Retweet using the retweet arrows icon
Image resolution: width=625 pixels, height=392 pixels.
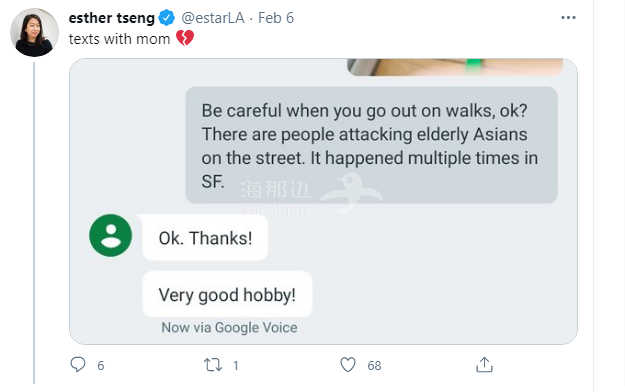(x=213, y=365)
